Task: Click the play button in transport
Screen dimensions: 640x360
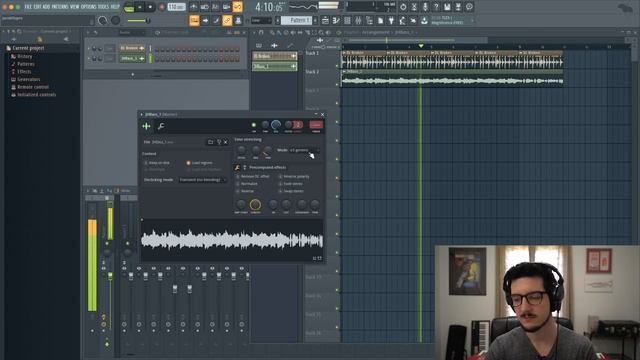Action: [140, 7]
